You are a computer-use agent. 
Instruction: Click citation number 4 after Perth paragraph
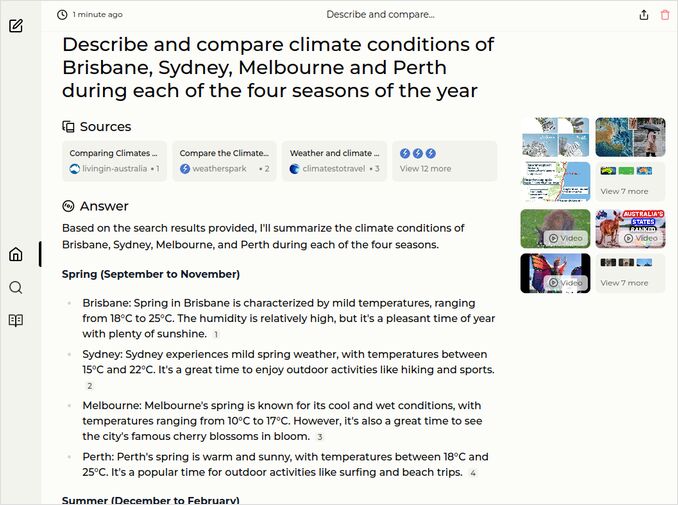[x=473, y=473]
